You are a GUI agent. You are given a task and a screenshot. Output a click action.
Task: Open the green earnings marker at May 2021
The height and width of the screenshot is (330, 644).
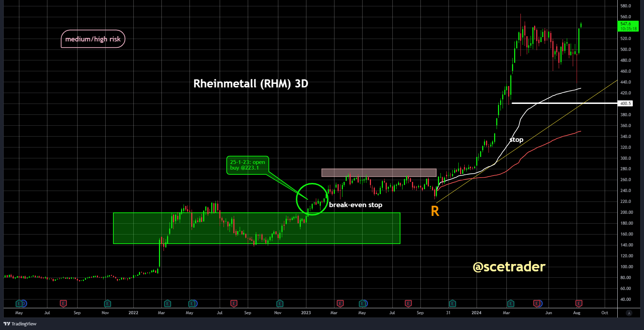point(19,303)
